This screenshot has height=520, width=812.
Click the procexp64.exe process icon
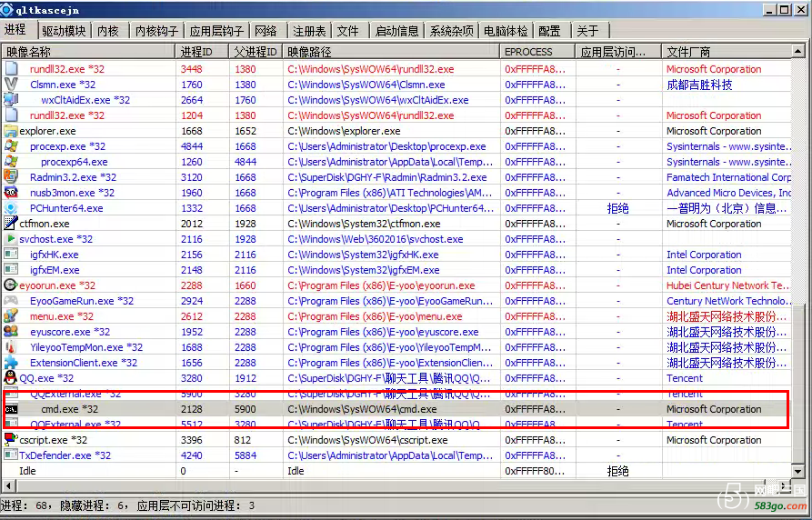pos(11,162)
